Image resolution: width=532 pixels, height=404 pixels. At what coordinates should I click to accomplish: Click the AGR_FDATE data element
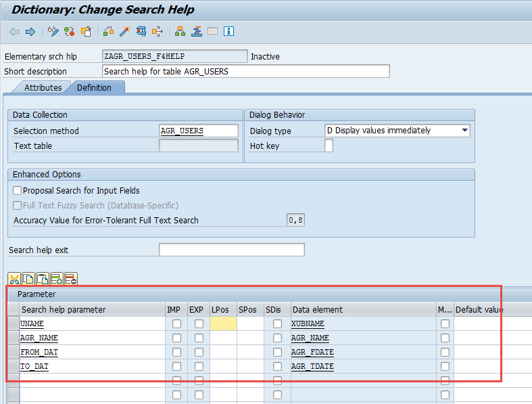point(364,352)
